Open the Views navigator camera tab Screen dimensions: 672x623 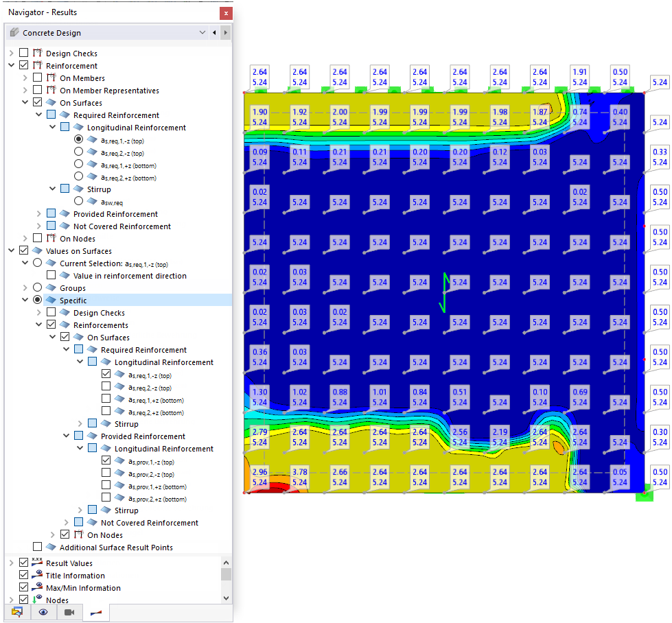pyautogui.click(x=69, y=612)
